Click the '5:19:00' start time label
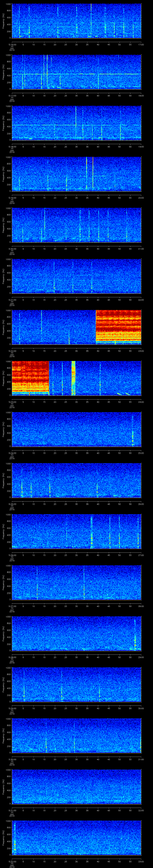 tap(12, 197)
